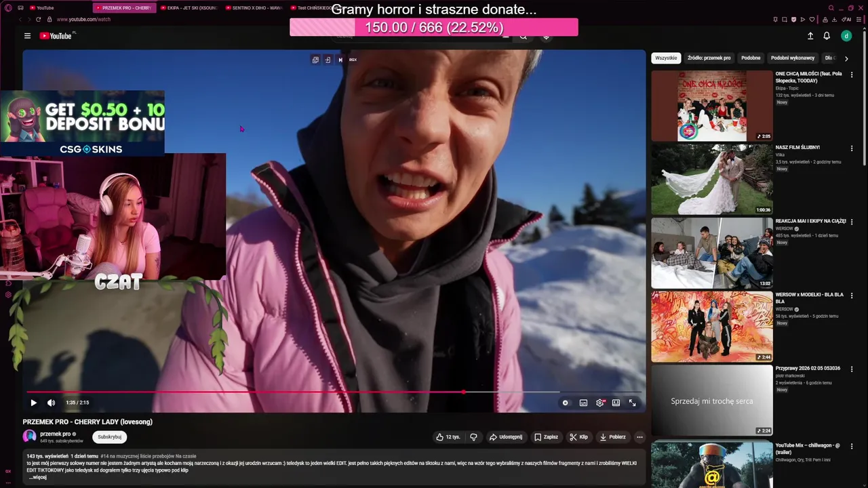Open browser tab search magnifier

(x=831, y=8)
